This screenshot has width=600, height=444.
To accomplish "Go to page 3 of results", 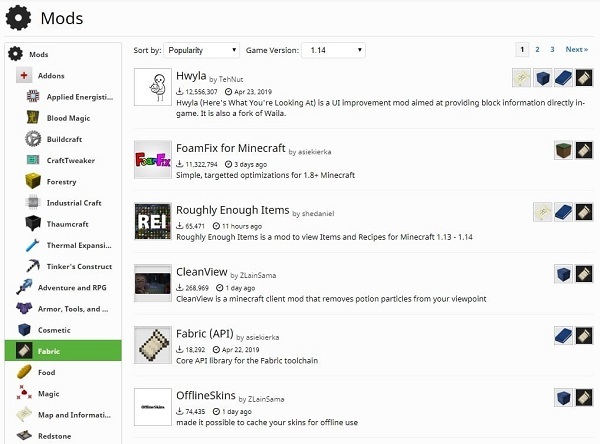I will pyautogui.click(x=552, y=49).
